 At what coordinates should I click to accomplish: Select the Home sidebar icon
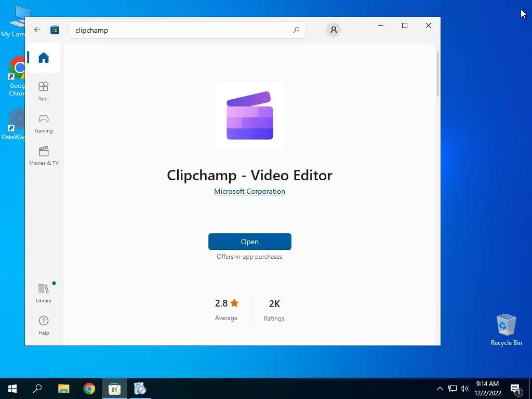44,58
